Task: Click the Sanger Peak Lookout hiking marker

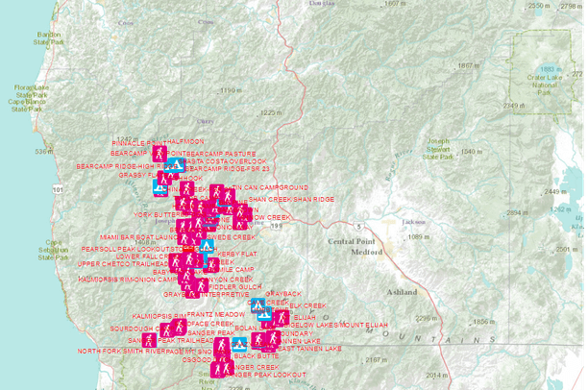Action: coord(223,369)
